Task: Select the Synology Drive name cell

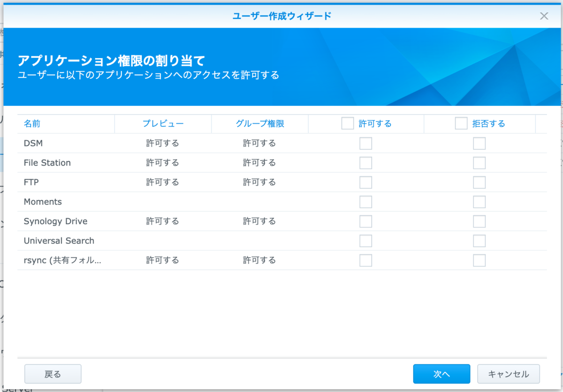Action: pos(66,221)
